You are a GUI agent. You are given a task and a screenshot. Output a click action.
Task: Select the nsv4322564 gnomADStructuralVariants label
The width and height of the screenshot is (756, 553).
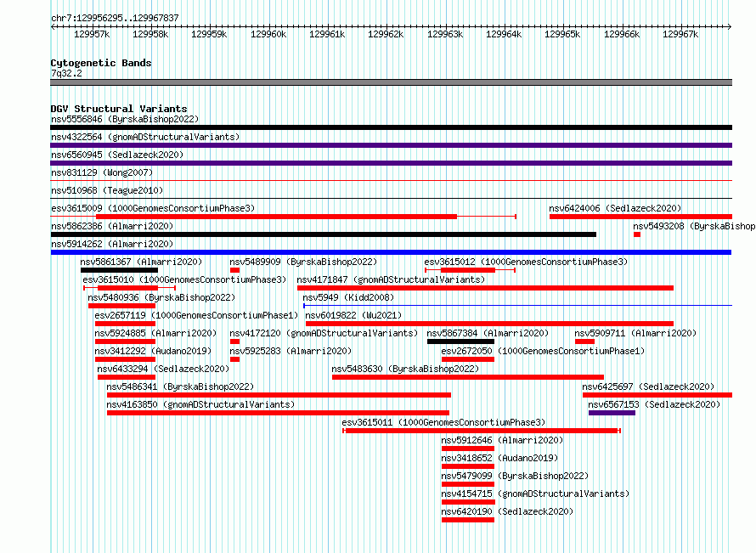(145, 137)
